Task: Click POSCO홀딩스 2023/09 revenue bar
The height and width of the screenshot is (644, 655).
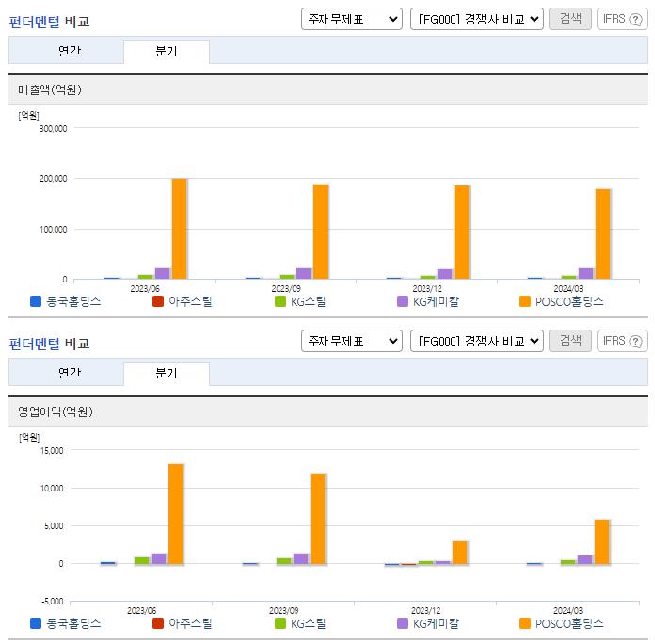Action: (x=321, y=232)
